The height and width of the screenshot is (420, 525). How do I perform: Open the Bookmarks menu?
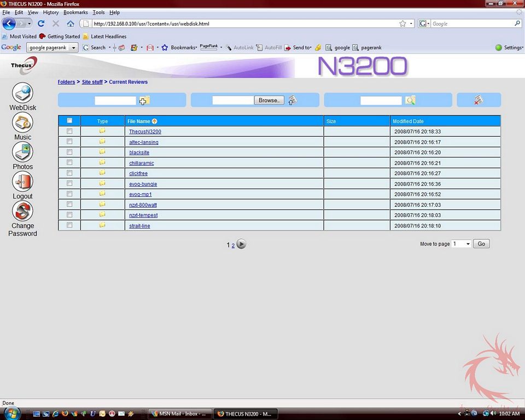(x=75, y=13)
